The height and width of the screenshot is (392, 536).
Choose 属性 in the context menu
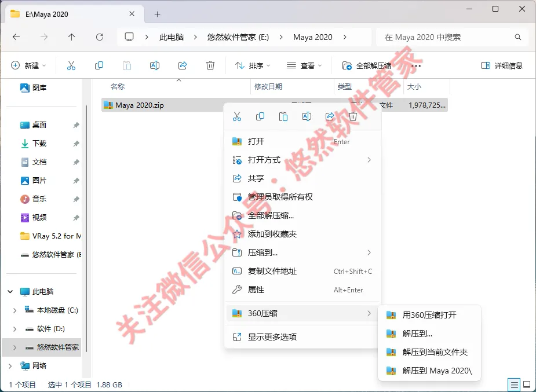(x=302, y=290)
